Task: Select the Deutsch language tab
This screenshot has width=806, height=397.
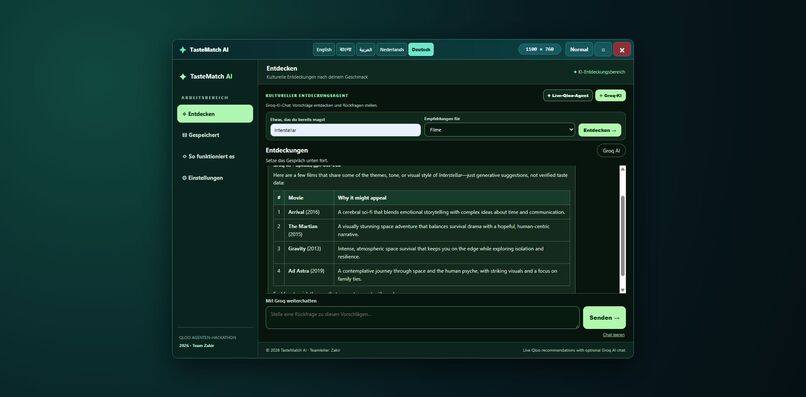Action: [421, 49]
